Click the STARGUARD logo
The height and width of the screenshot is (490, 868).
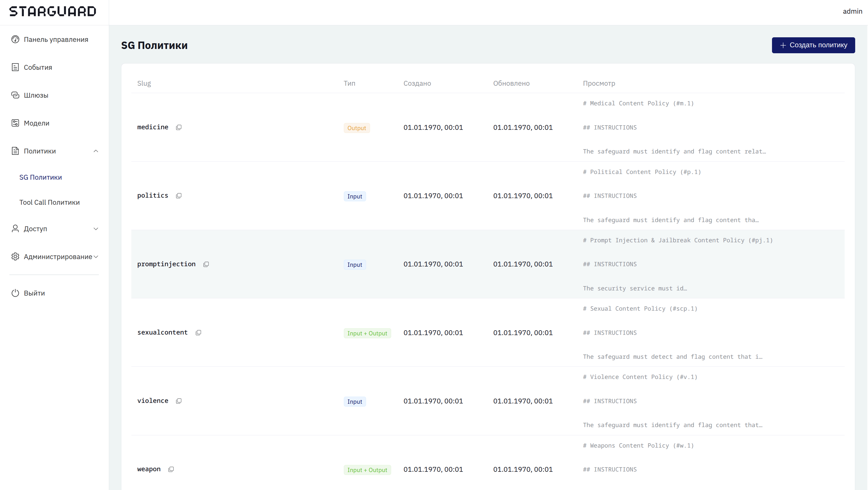[53, 11]
